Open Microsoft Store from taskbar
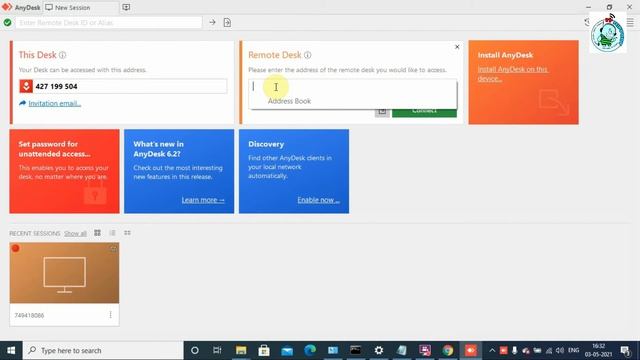This screenshot has width=640, height=360. (x=264, y=350)
